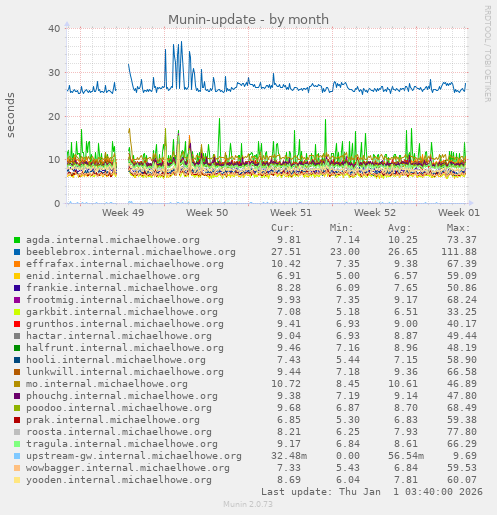Click the hactar gray legend swatch
The height and width of the screenshot is (515, 497).
[x=17, y=336]
